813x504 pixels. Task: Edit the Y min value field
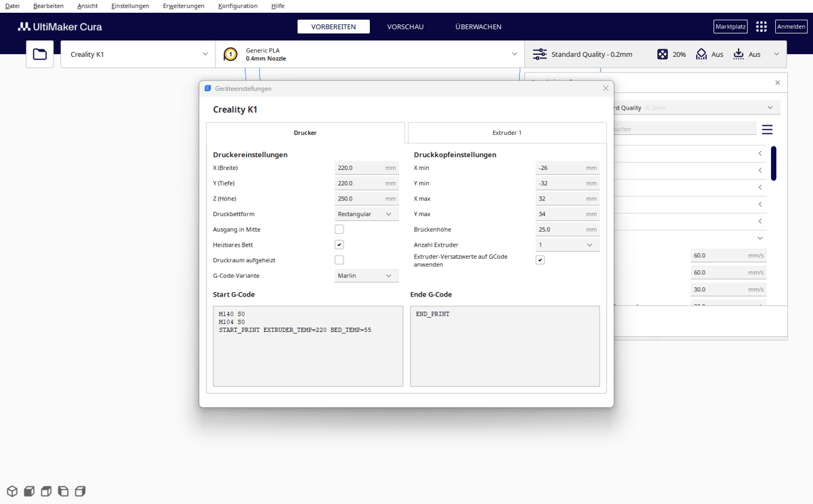568,184
